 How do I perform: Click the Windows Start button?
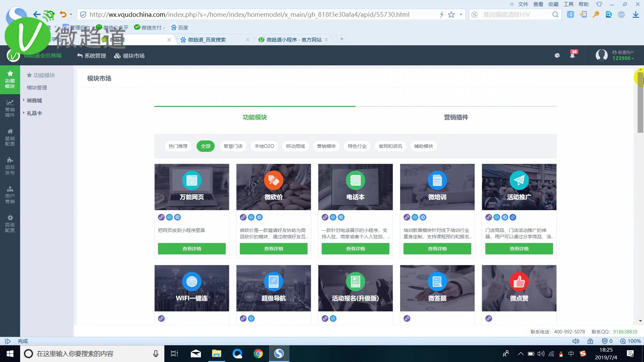[x=10, y=354]
